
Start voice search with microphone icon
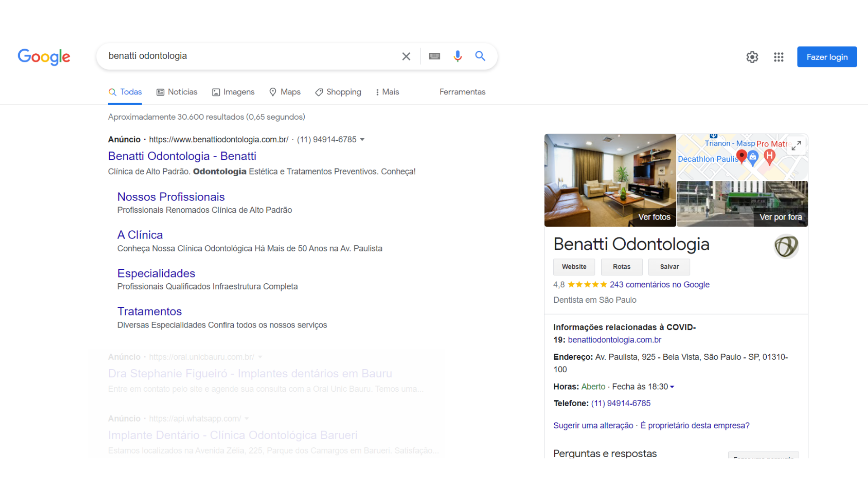458,56
